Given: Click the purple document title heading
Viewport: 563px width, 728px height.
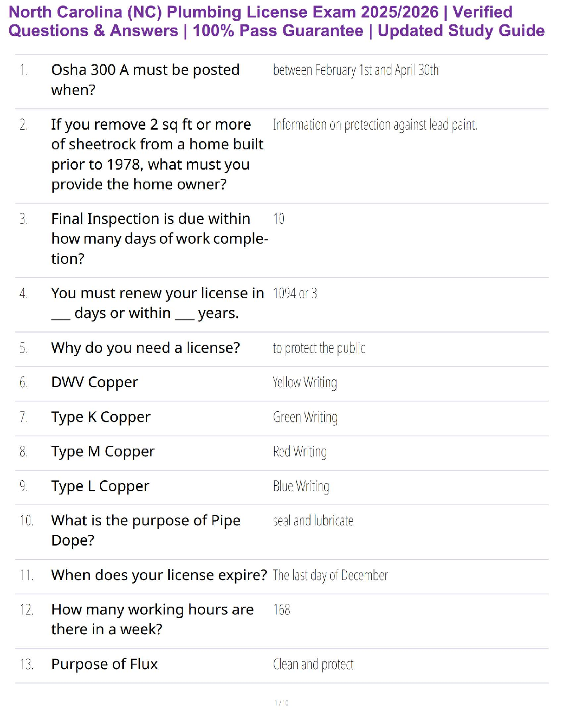Looking at the screenshot, I should [x=276, y=21].
